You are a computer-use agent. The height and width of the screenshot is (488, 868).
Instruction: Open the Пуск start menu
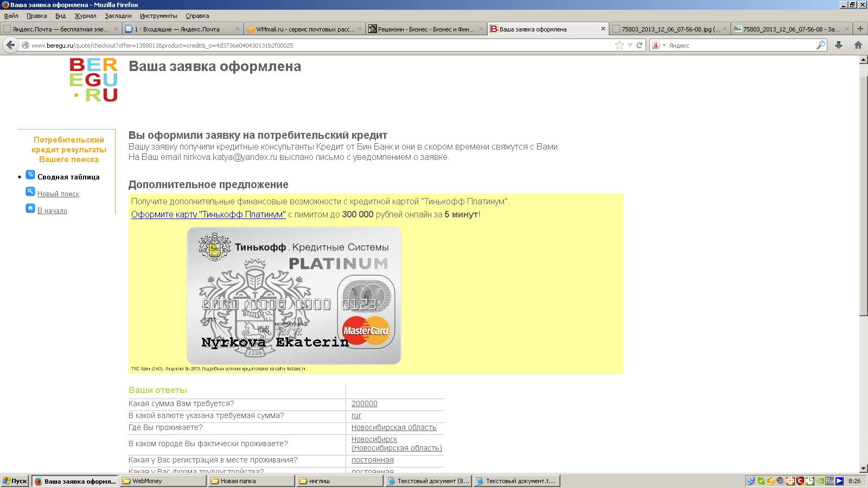point(15,481)
